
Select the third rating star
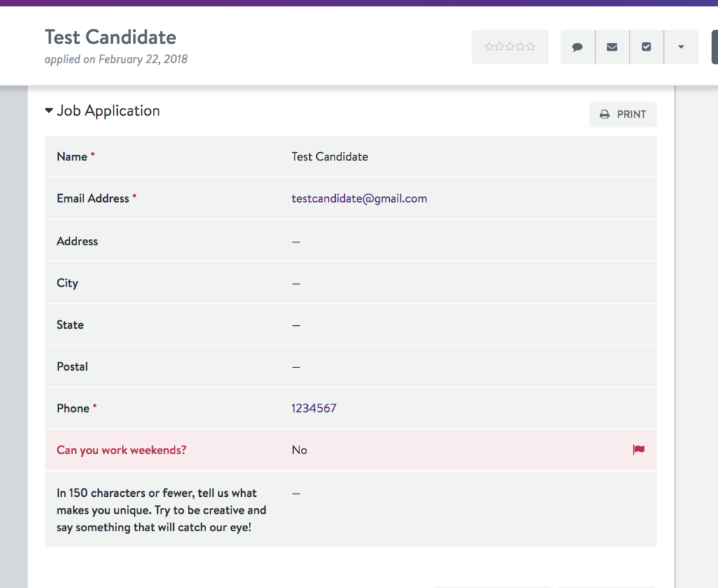pos(510,47)
